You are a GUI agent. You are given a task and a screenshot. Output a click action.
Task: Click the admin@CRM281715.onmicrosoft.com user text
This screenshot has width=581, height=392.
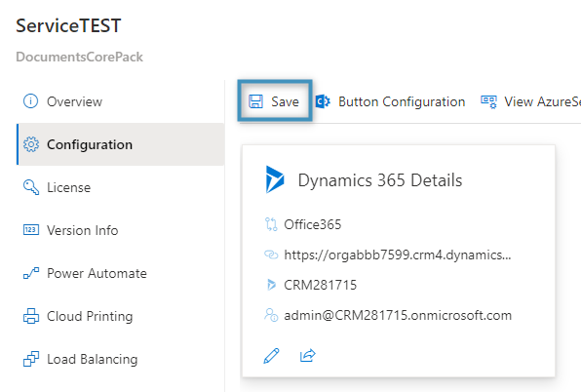(x=398, y=315)
